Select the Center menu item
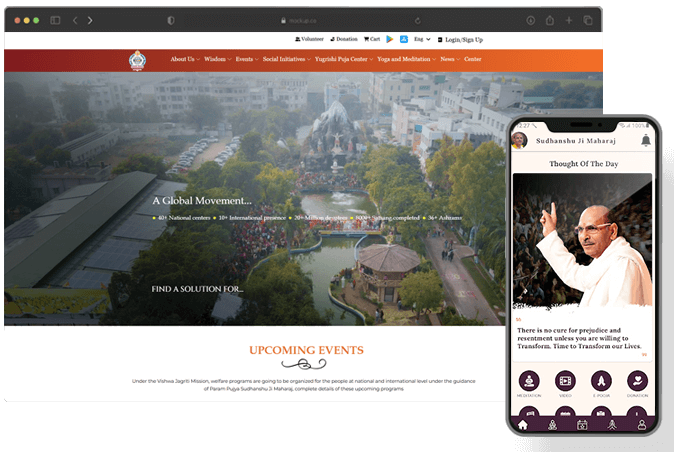Screen dimensions: 674x452 click(x=473, y=59)
